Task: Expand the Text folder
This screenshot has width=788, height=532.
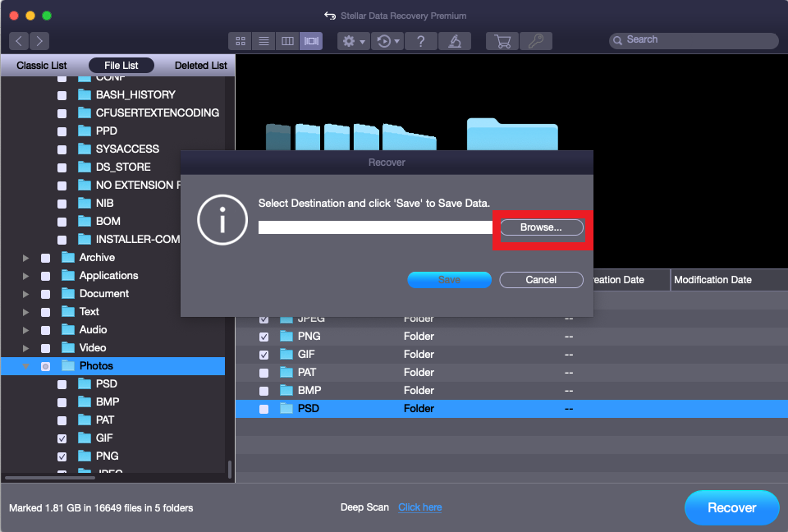Action: (25, 312)
